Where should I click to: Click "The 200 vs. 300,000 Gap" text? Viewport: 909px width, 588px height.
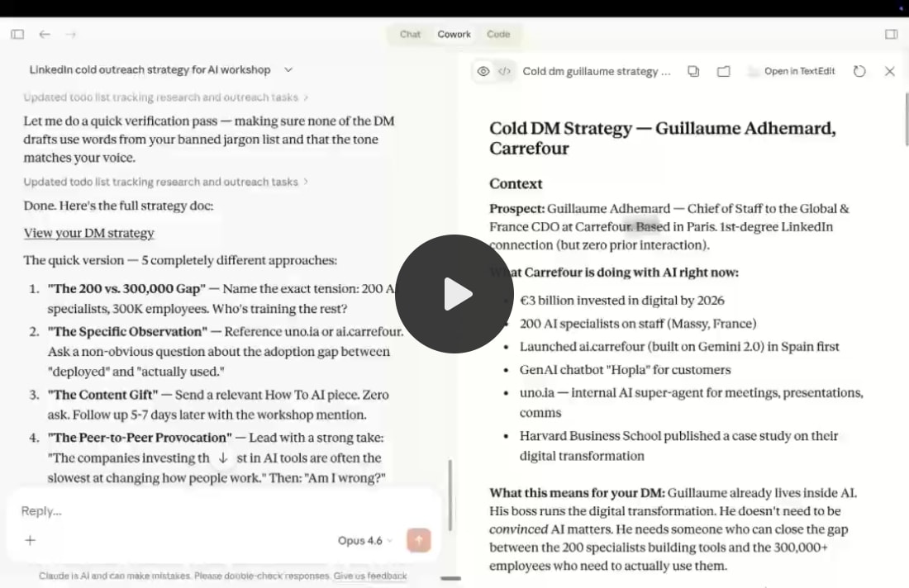126,288
